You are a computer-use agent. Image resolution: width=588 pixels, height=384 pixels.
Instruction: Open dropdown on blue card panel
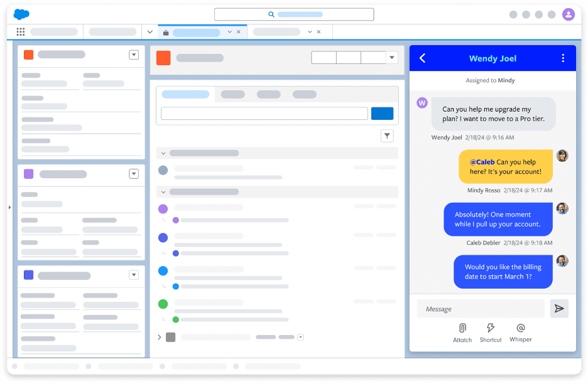[134, 275]
